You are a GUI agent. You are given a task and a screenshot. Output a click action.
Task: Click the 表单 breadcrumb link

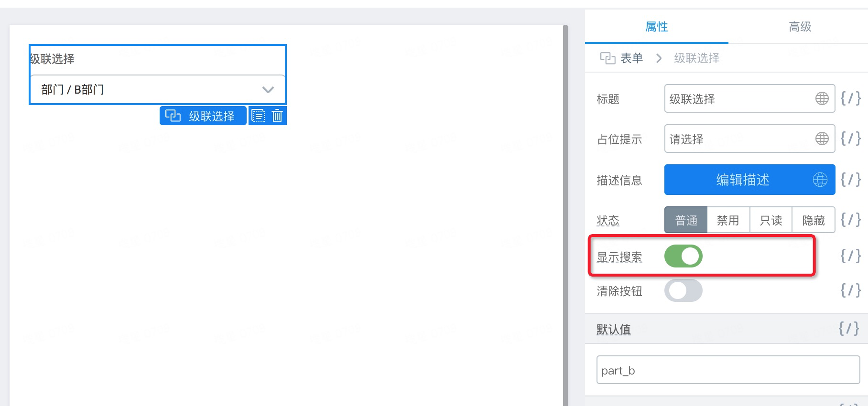click(x=631, y=58)
